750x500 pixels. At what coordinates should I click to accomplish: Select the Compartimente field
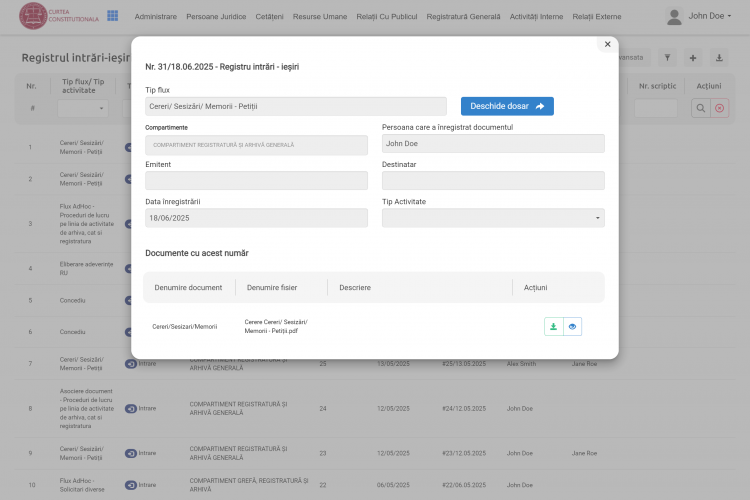pyautogui.click(x=256, y=145)
